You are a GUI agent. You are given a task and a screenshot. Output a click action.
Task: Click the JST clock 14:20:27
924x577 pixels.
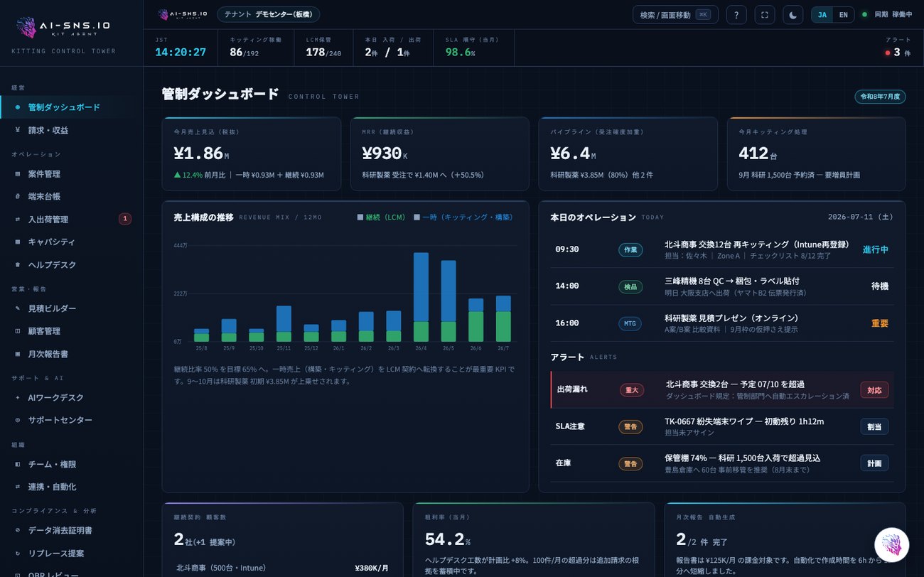click(x=181, y=52)
